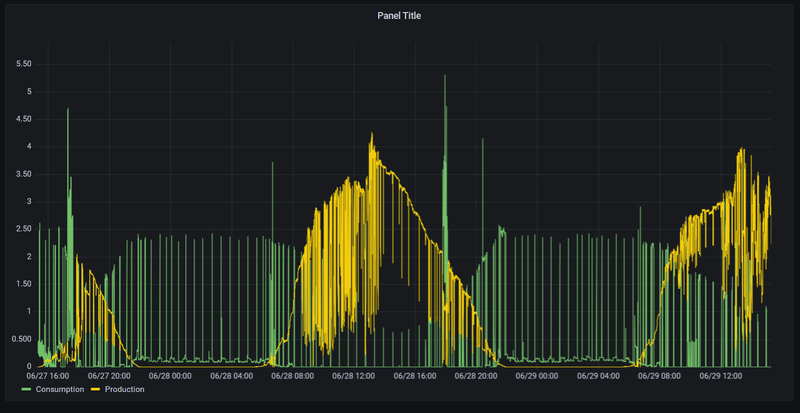This screenshot has width=800, height=413.
Task: Click the y-axis label 4
Action: point(30,147)
